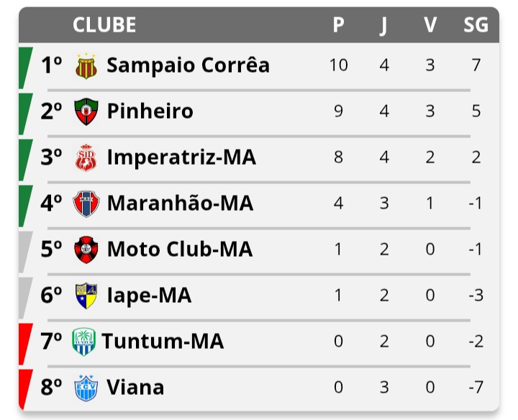The width and height of the screenshot is (518, 420).
Task: Click the Iape-MA club crest
Action: coord(86,296)
